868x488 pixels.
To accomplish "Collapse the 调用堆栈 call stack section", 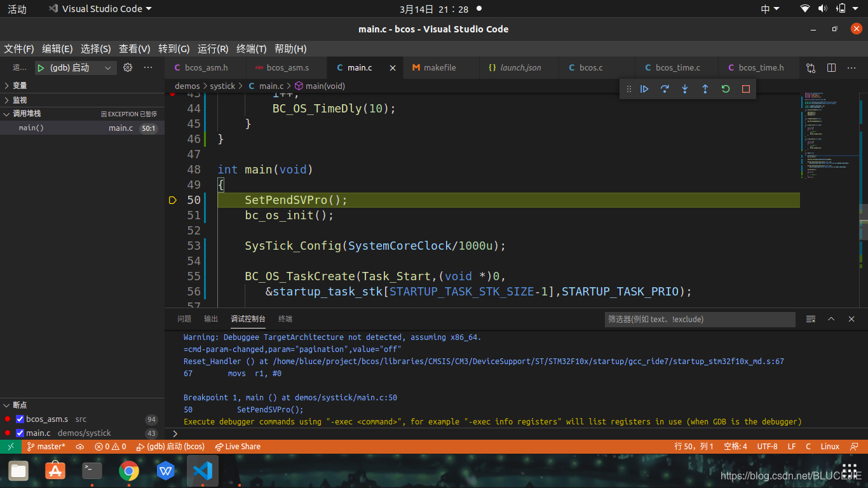I will [x=82, y=114].
